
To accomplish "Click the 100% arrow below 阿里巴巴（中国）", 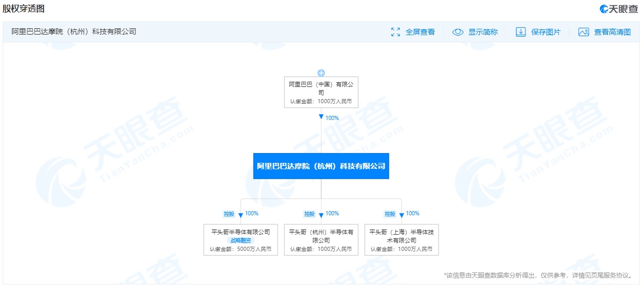I will click(321, 117).
